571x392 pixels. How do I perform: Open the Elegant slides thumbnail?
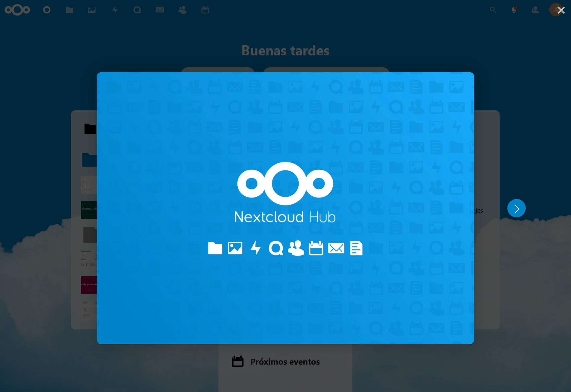(89, 210)
